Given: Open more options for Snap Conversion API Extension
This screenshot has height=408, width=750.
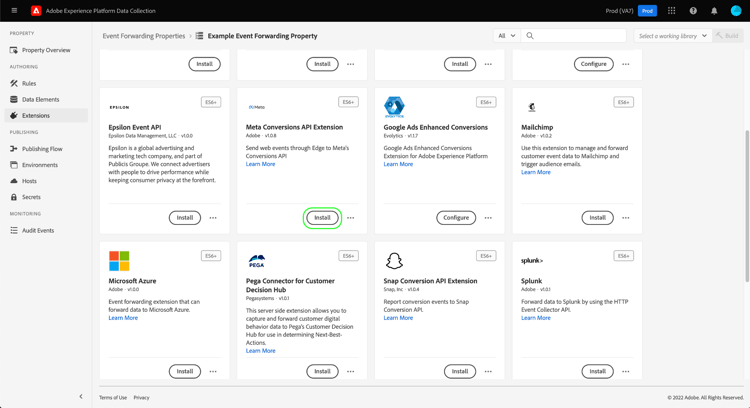Looking at the screenshot, I should point(488,371).
